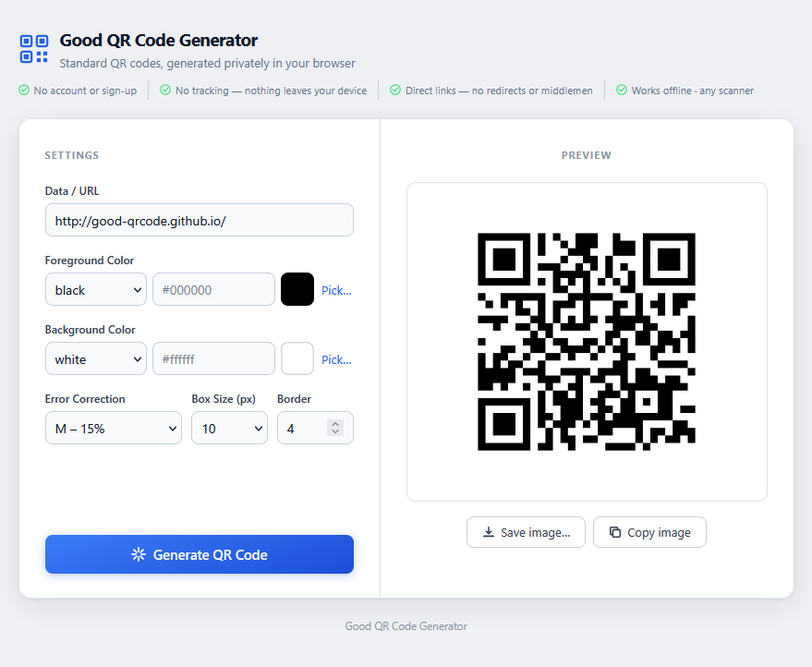Click the black foreground color swatch
The width and height of the screenshot is (812, 667).
click(297, 289)
